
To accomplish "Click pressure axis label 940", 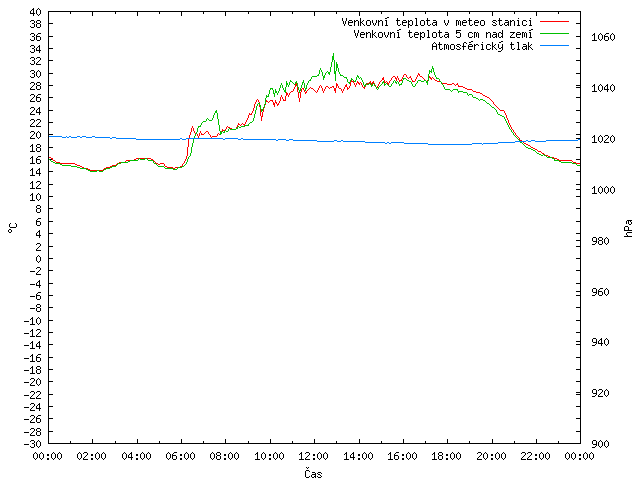I will [600, 342].
